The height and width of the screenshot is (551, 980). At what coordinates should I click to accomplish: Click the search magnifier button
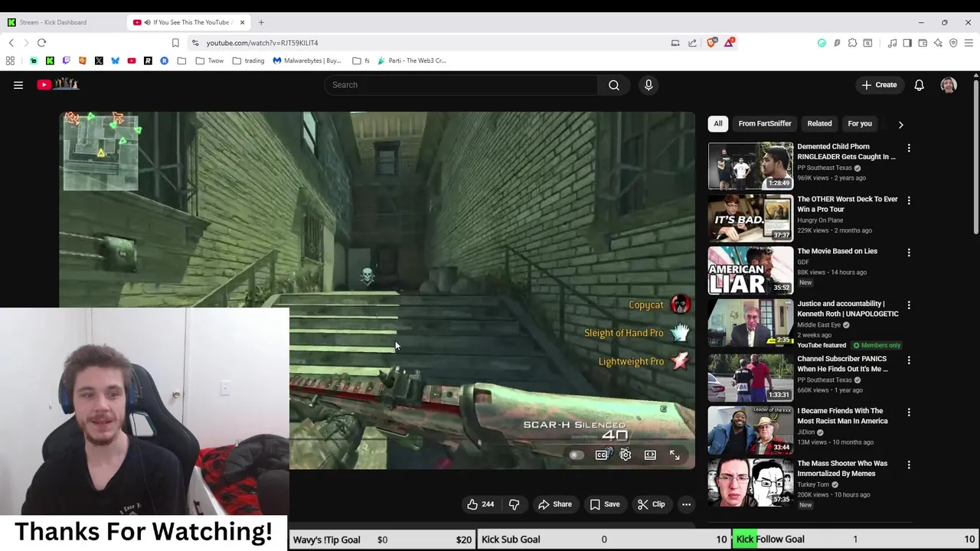pyautogui.click(x=614, y=85)
